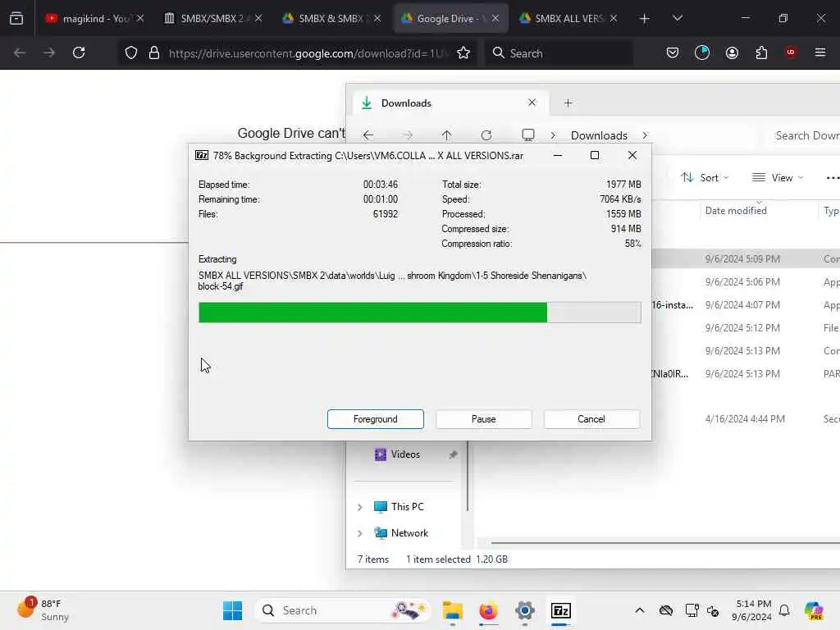Click the taskbar Search box

coord(342,610)
